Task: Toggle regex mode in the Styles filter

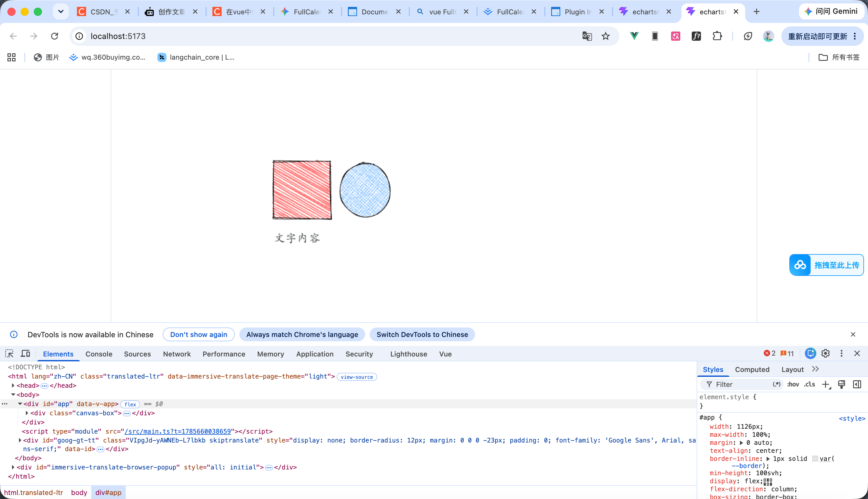Action: 777,385
